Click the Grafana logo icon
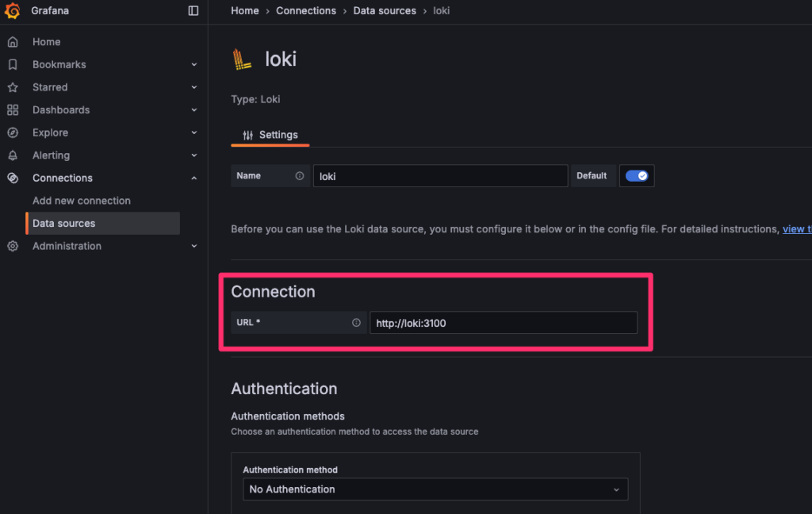 point(13,10)
